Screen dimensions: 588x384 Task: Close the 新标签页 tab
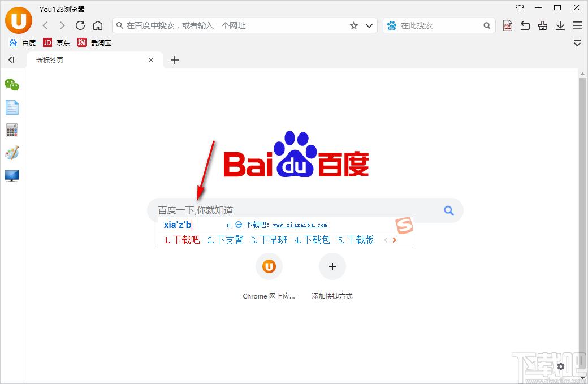tap(151, 60)
